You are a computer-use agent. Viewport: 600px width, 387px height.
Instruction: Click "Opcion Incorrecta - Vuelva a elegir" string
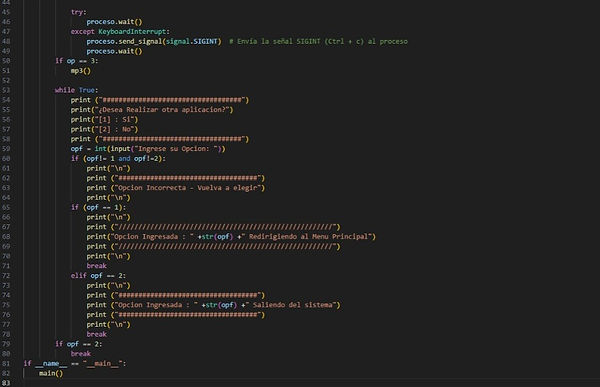pos(188,188)
